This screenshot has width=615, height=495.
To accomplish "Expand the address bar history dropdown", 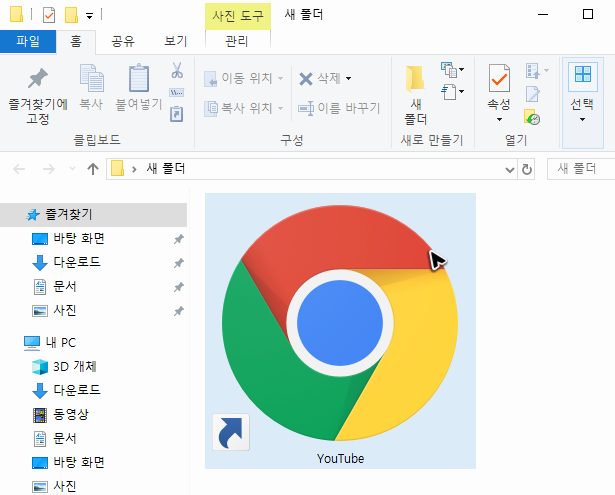I will pyautogui.click(x=509, y=170).
